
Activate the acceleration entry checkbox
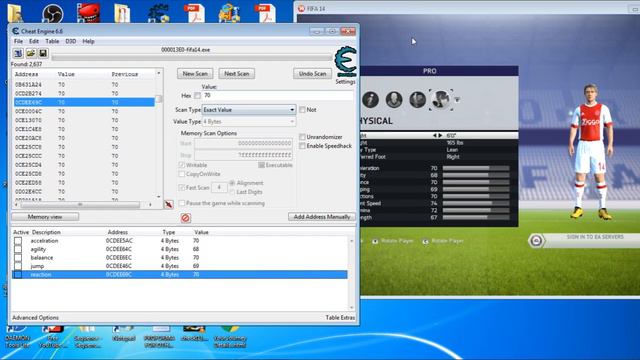18,241
